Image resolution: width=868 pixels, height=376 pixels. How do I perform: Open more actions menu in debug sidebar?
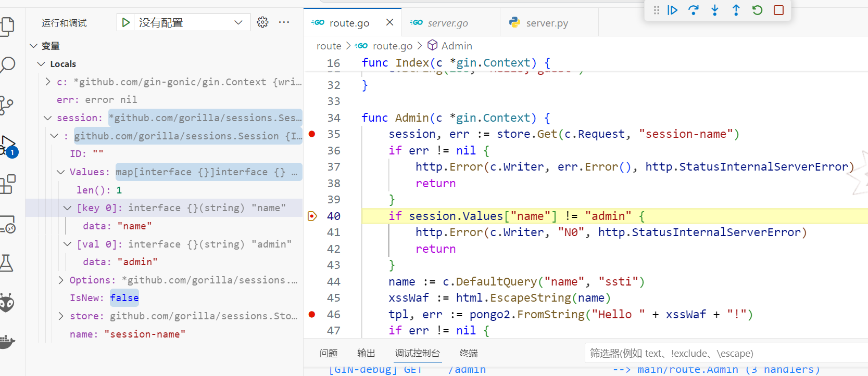point(284,22)
